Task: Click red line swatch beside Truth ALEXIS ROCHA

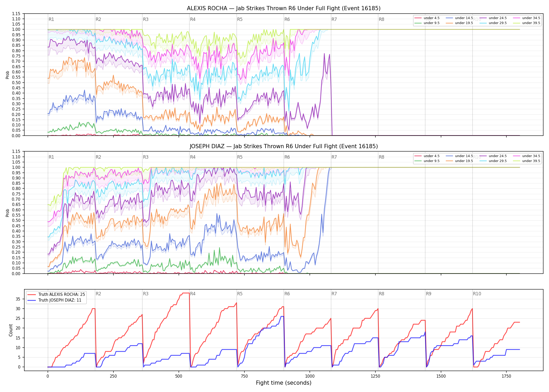Action: [32, 295]
